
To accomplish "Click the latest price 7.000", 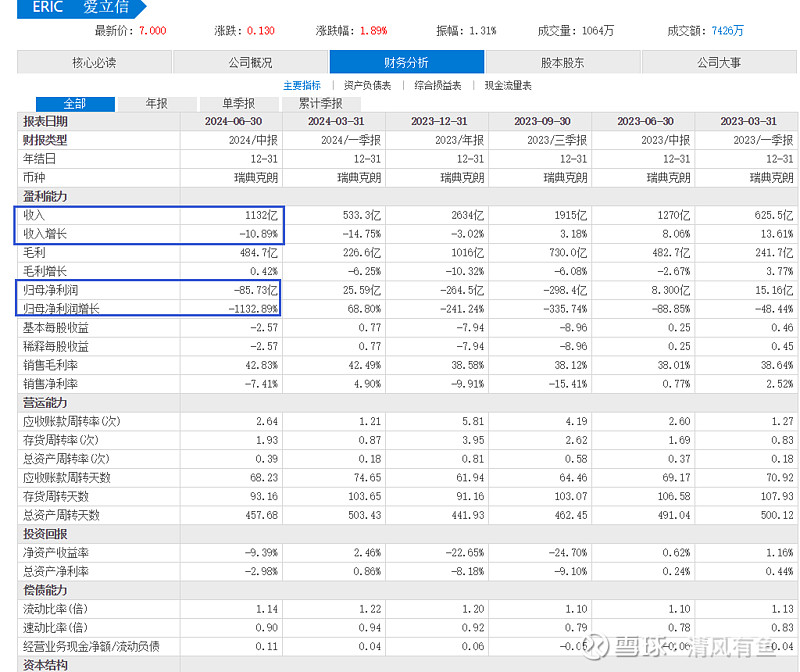I will click(153, 31).
